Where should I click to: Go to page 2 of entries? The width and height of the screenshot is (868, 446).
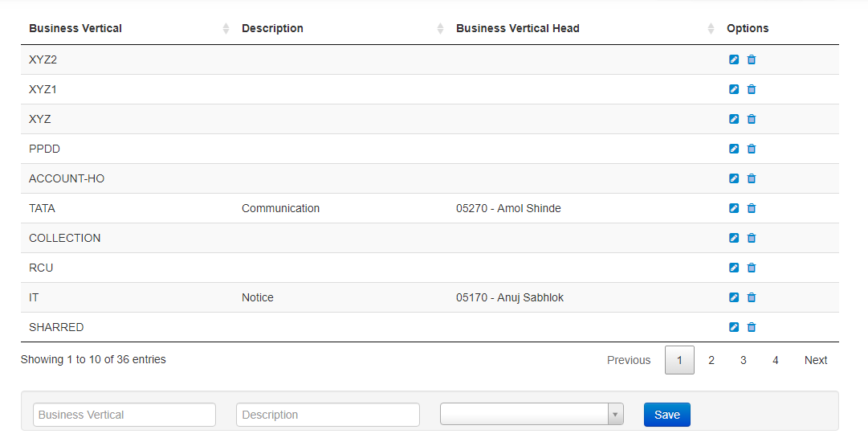pyautogui.click(x=711, y=360)
